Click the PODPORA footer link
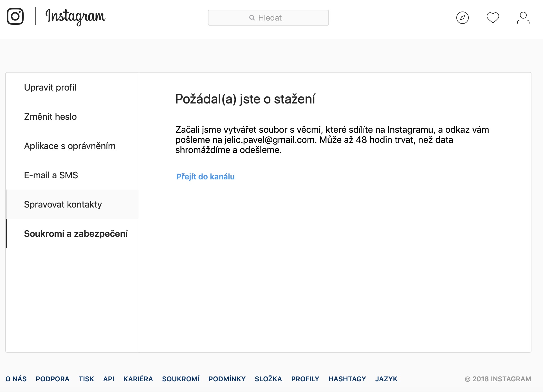The width and height of the screenshot is (543, 392). pos(53,379)
